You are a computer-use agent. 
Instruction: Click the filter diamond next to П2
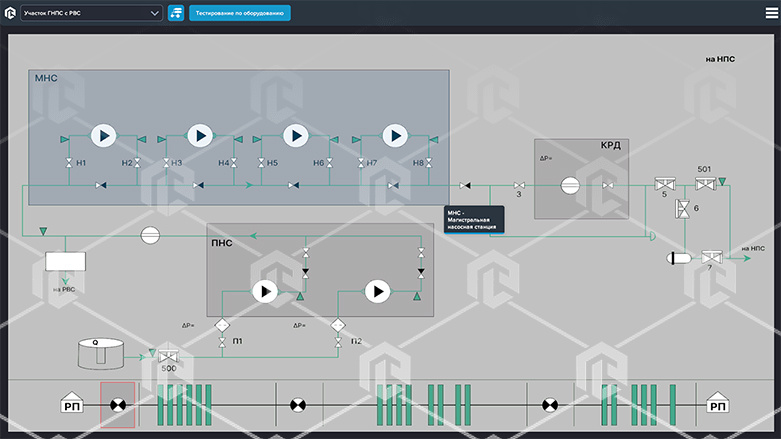[337, 326]
